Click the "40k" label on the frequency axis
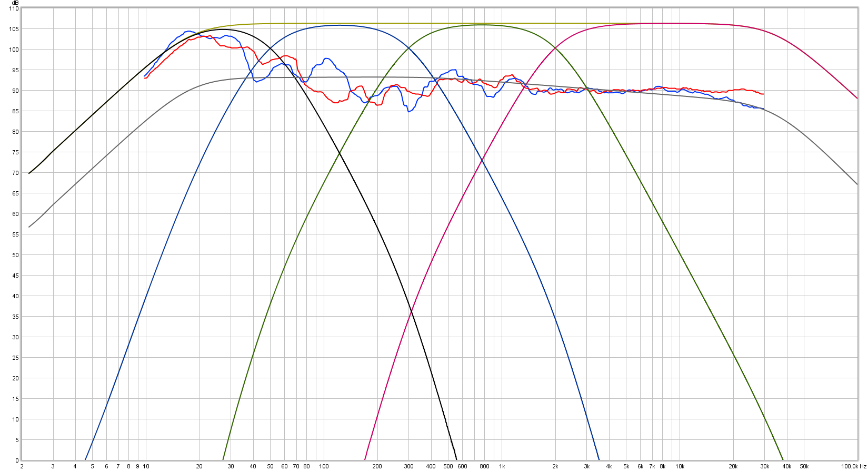 [x=786, y=466]
